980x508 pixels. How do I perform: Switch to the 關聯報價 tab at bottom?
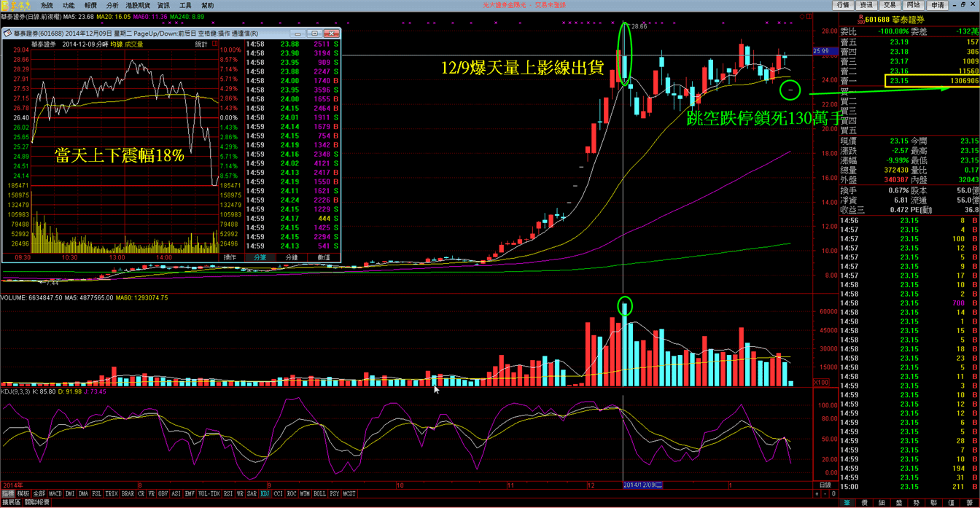tap(37, 502)
